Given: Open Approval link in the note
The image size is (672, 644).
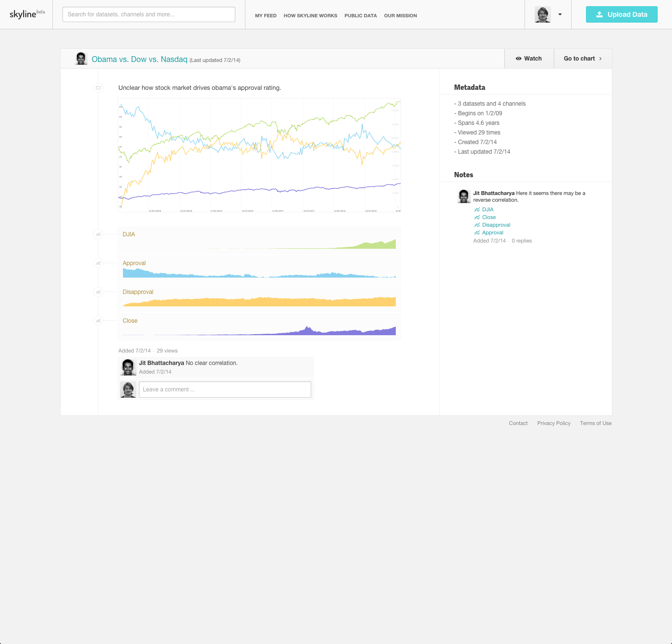Looking at the screenshot, I should click(493, 232).
